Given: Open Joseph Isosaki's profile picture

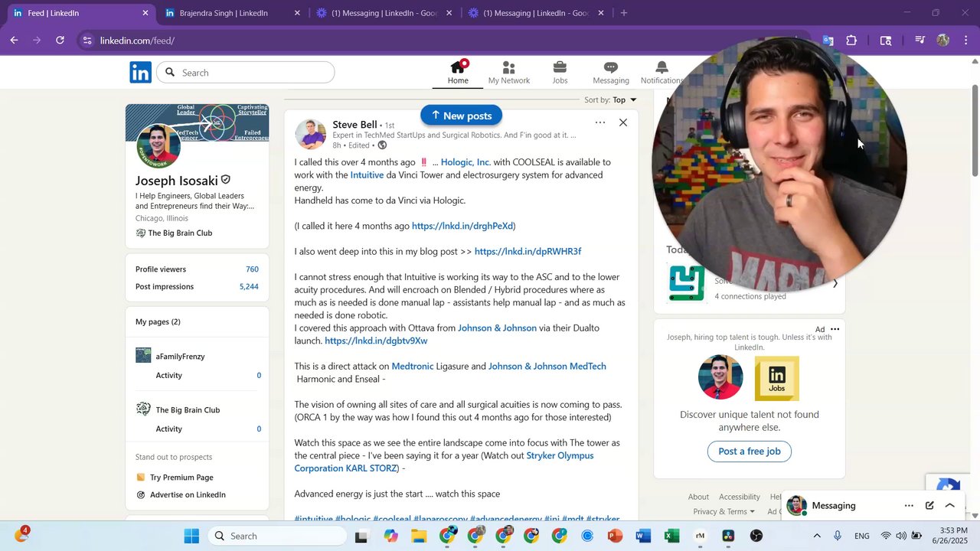Looking at the screenshot, I should pos(158,146).
